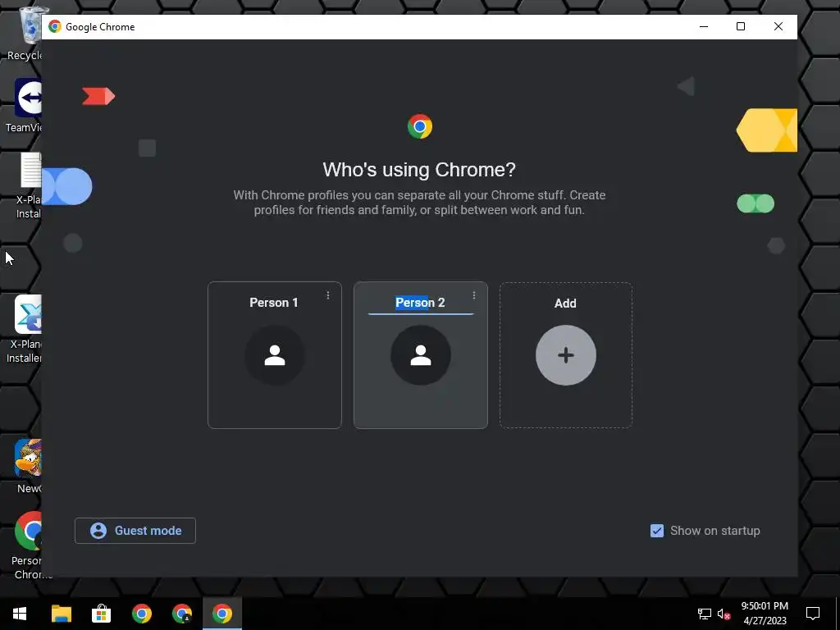Open Person 1 more actions menu

click(328, 295)
